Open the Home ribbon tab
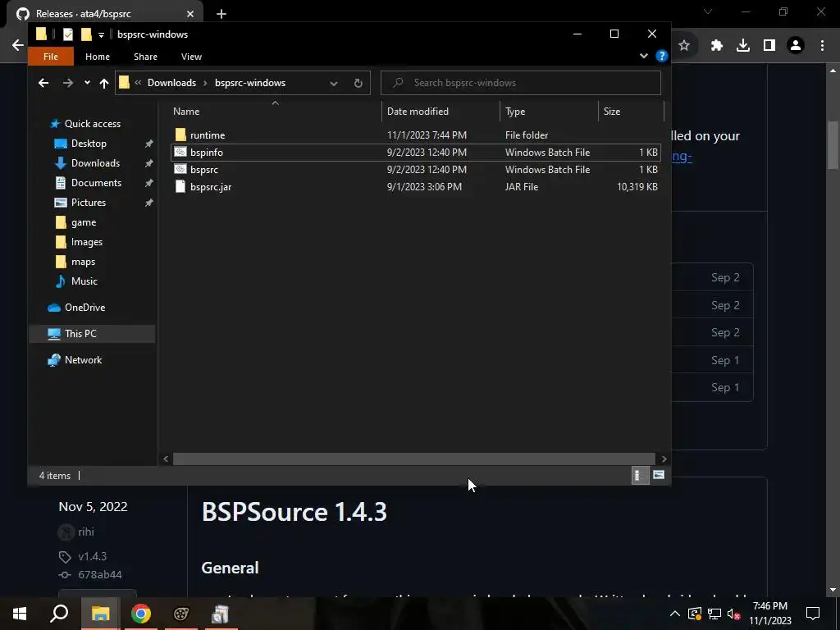Screen dimensions: 840x630 coord(98,57)
